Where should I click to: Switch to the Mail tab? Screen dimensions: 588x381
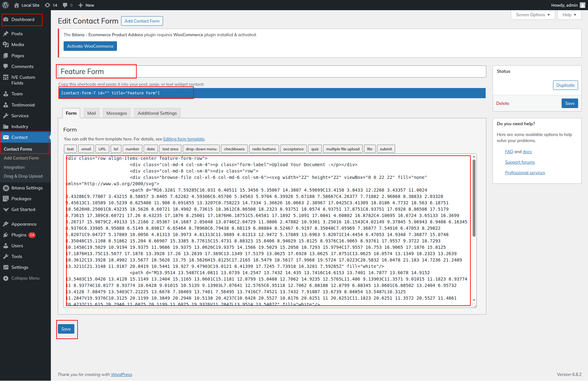click(x=92, y=113)
